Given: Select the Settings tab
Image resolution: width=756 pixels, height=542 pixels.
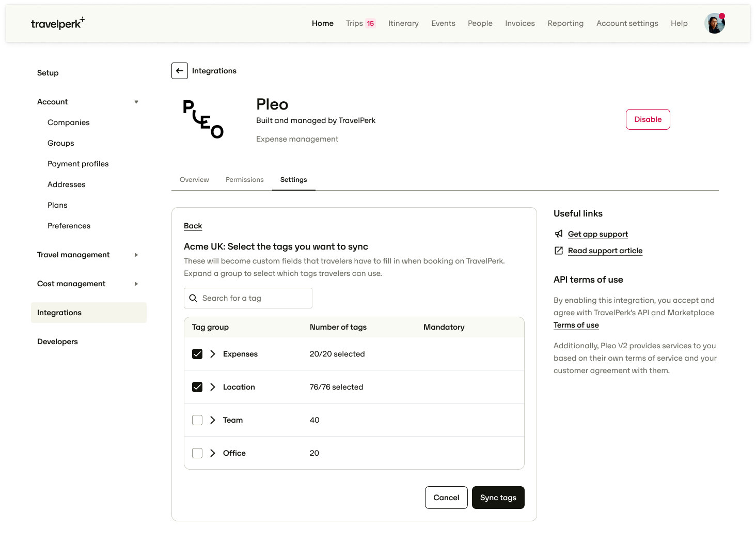Looking at the screenshot, I should tap(294, 180).
